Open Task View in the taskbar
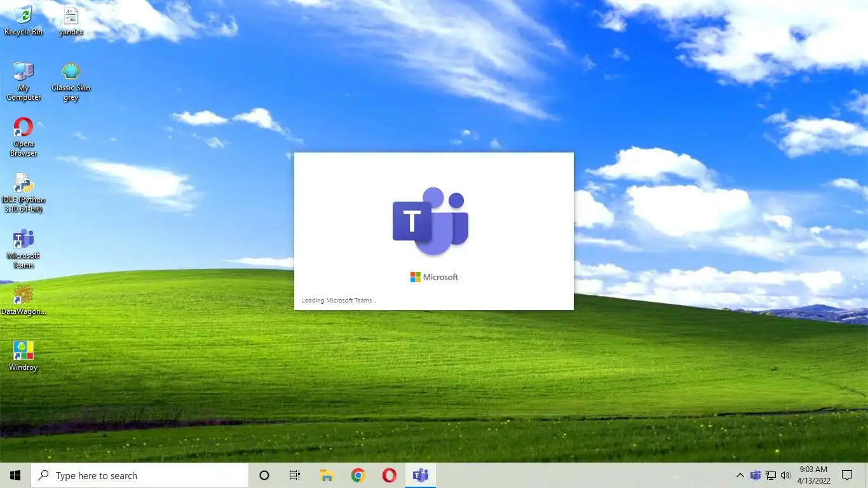 295,475
